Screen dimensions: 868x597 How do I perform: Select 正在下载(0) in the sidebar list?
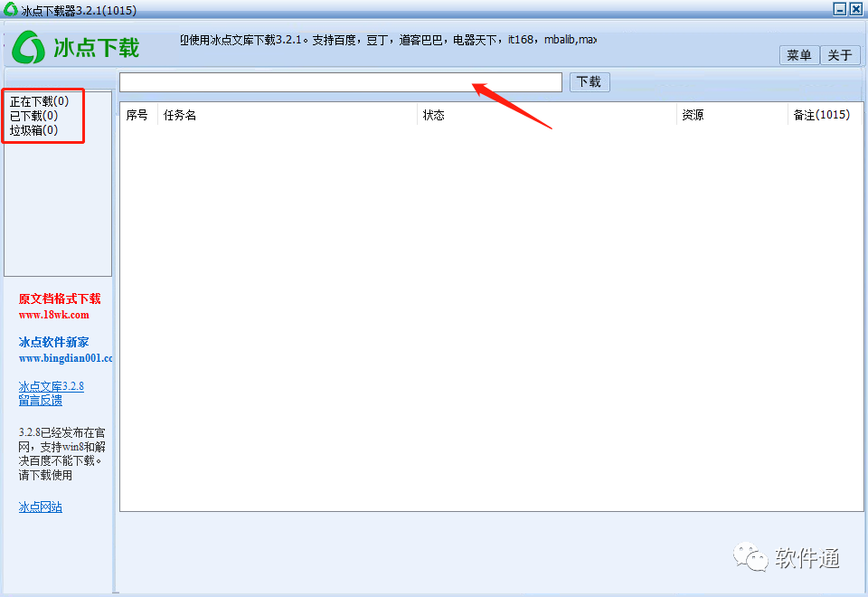(39, 101)
